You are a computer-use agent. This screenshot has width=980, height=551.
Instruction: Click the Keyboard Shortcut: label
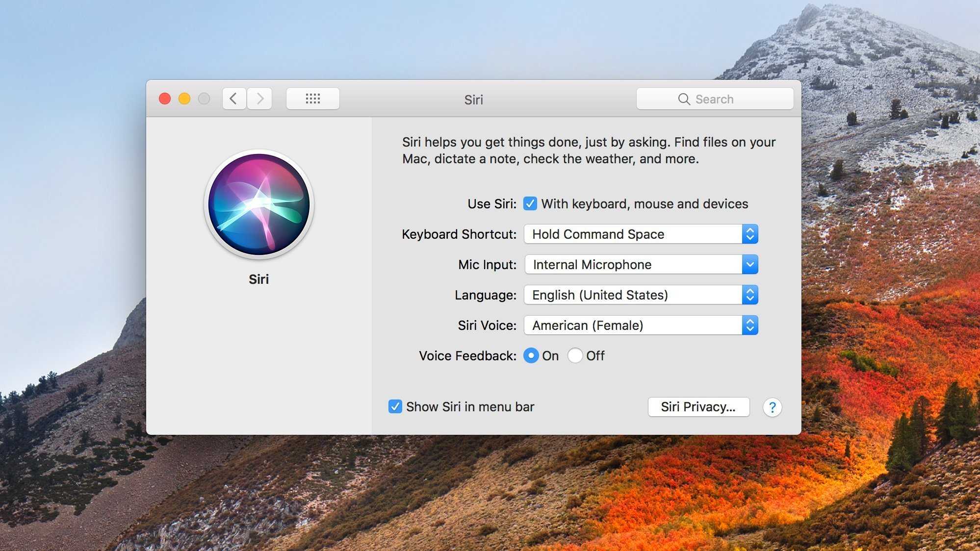[459, 234]
